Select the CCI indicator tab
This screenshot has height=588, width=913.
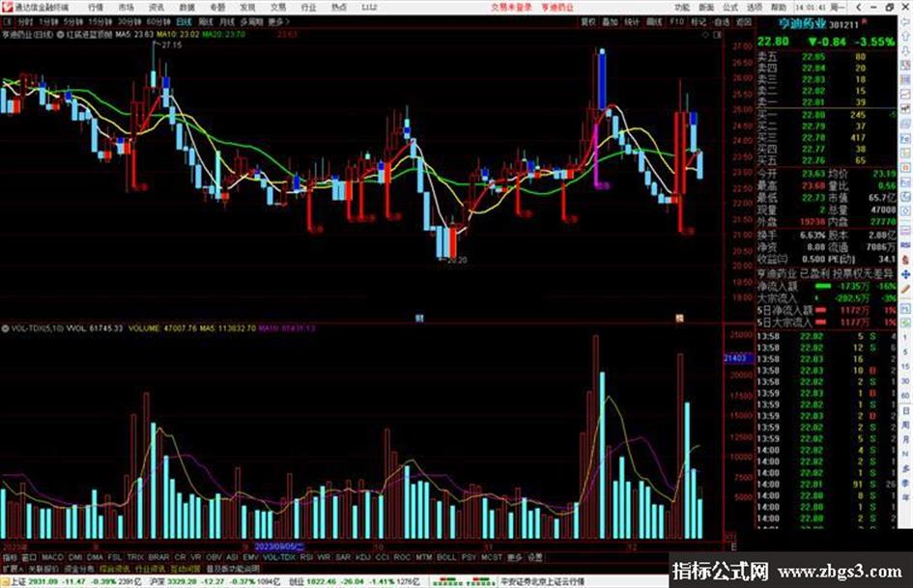click(382, 557)
